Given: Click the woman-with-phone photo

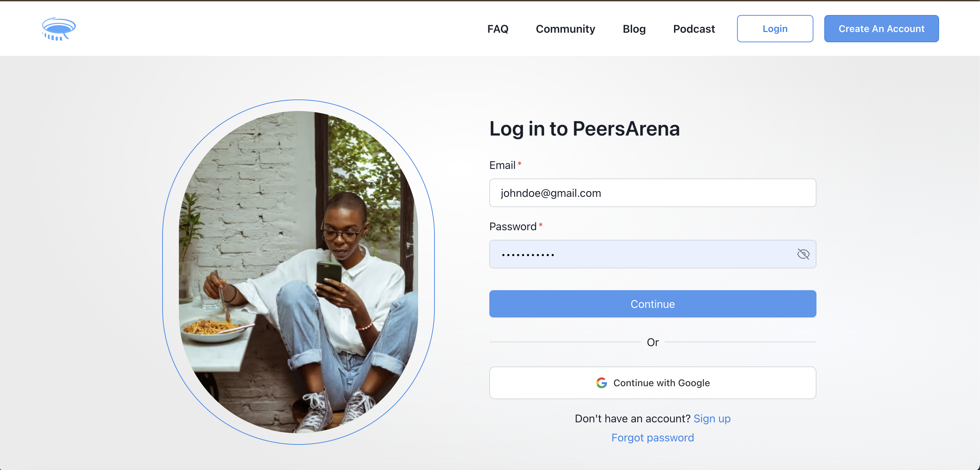Looking at the screenshot, I should pyautogui.click(x=298, y=272).
